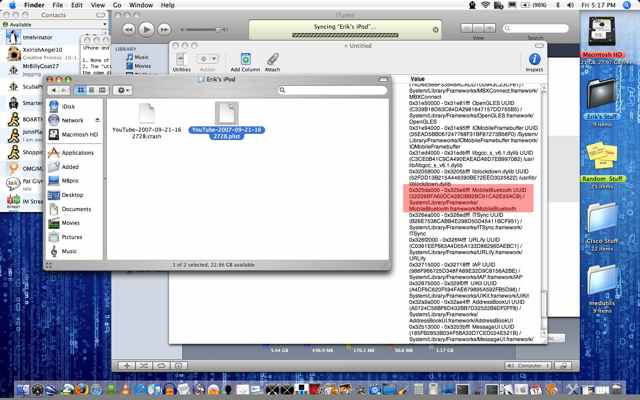Cancel the iPod sync in iTunes status display
Screen dimensions: 640x400
pyautogui.click(x=435, y=29)
